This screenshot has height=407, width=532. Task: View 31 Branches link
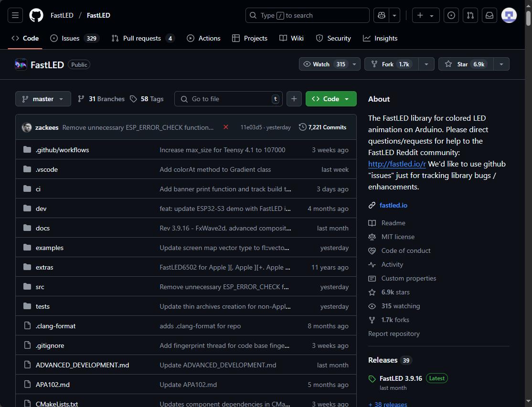point(101,99)
